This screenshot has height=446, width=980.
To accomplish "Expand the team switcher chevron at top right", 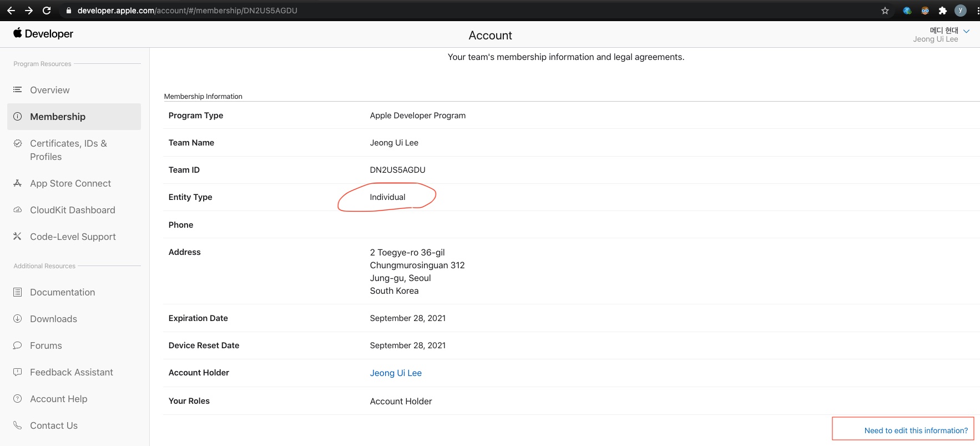I will click(967, 31).
